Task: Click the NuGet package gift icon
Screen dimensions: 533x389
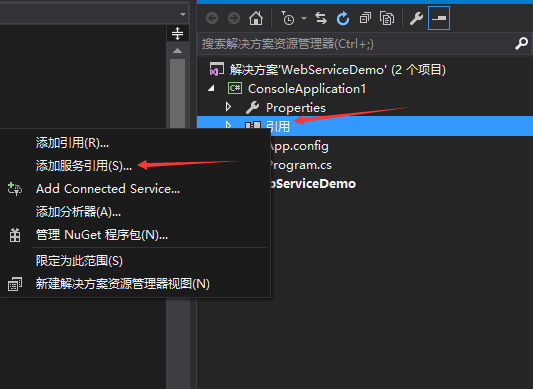Action: click(15, 235)
